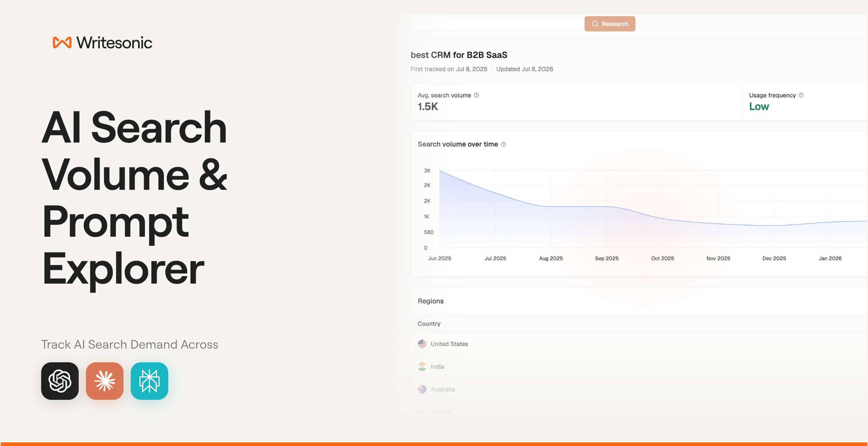Click the 1K y-axis label

pos(426,217)
